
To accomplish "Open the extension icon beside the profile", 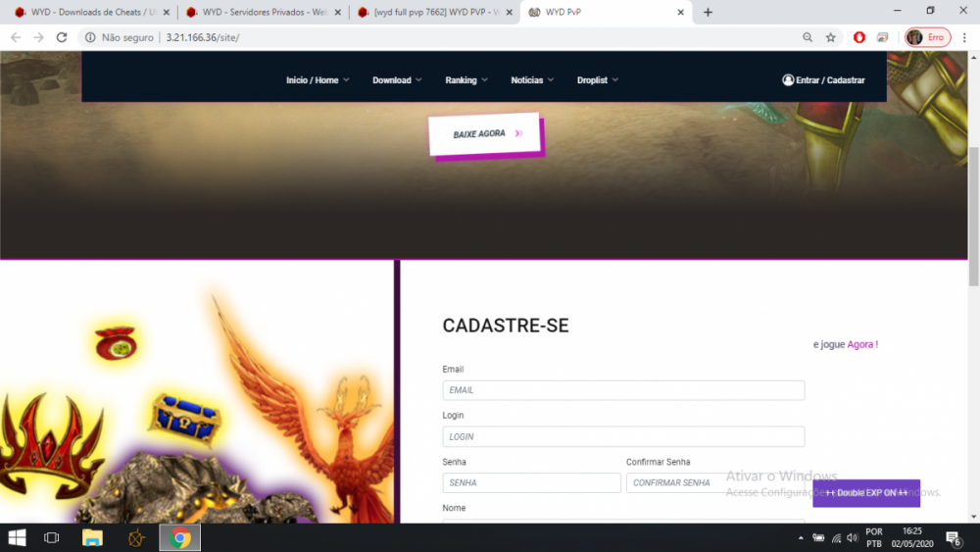I will point(883,37).
